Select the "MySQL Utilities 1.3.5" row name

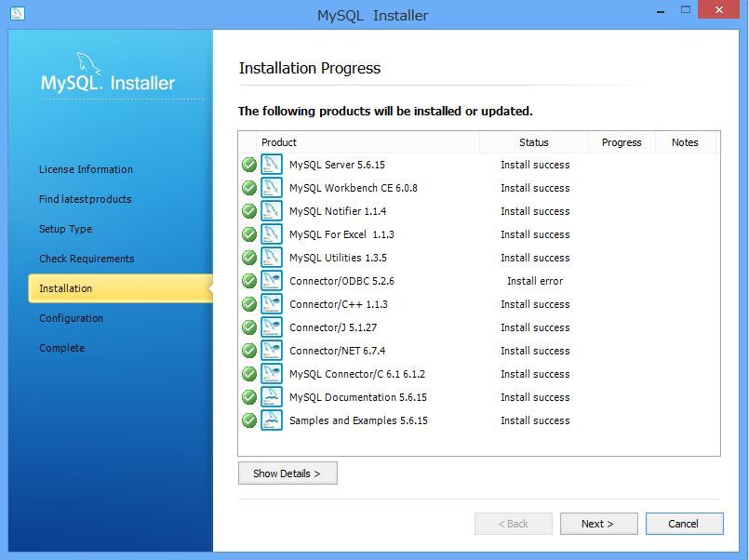point(338,258)
